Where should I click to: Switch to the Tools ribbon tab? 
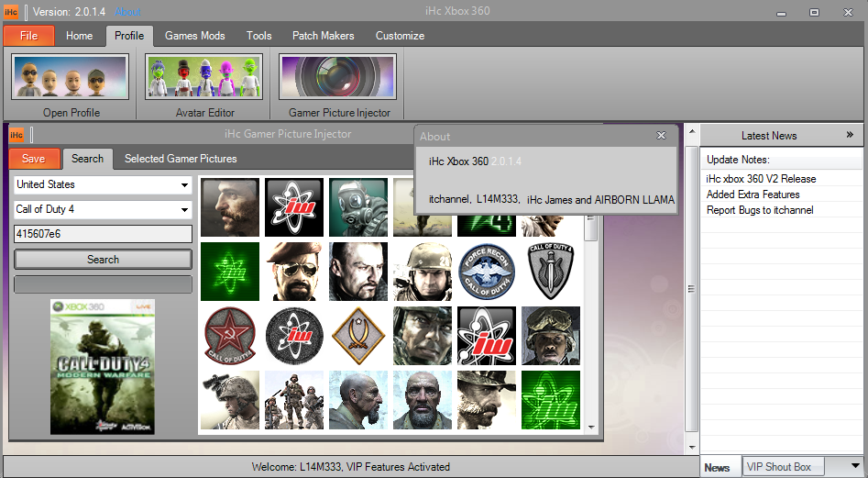click(259, 36)
